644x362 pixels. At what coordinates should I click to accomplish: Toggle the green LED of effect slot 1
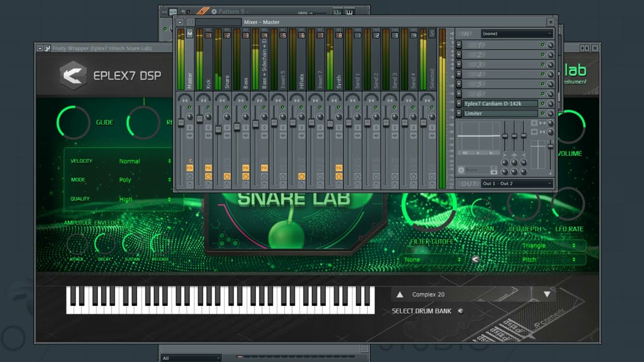coord(543,45)
